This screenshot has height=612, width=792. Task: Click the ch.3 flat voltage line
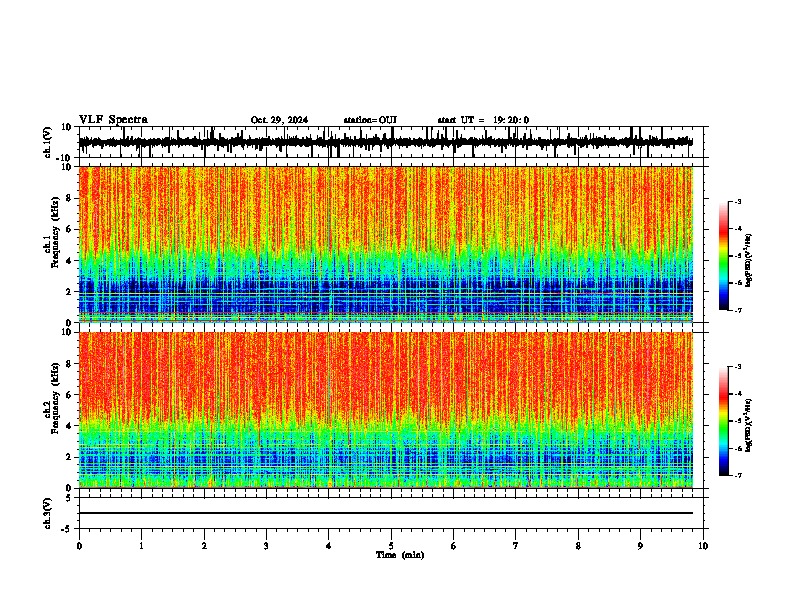tap(386, 513)
